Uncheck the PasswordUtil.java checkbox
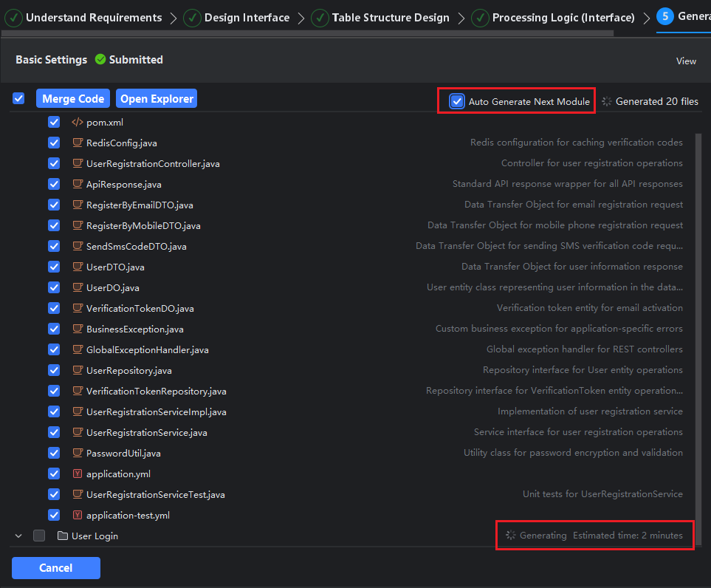 54,453
